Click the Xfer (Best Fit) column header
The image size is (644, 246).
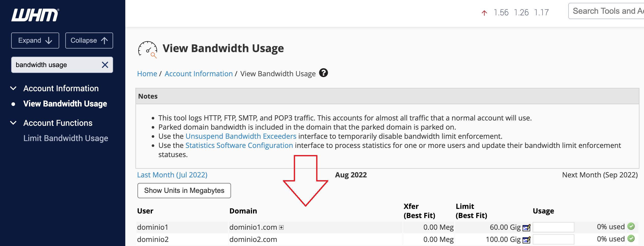[419, 211]
